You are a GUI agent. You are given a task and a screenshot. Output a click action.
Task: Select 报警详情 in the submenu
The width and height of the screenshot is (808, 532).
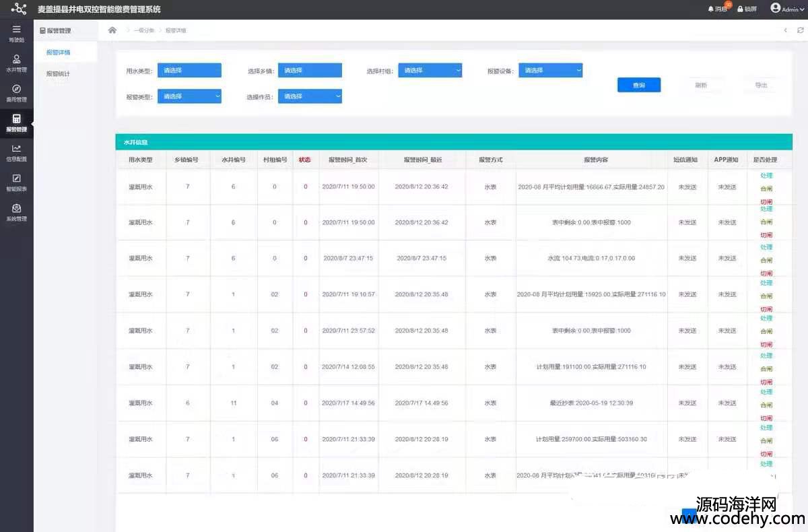click(58, 52)
